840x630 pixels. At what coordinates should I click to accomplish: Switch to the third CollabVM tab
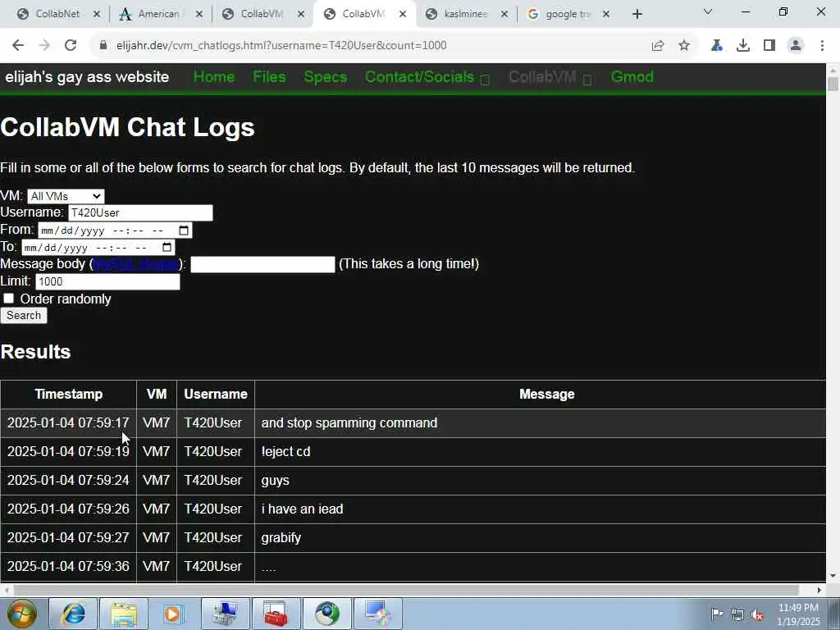tap(260, 15)
